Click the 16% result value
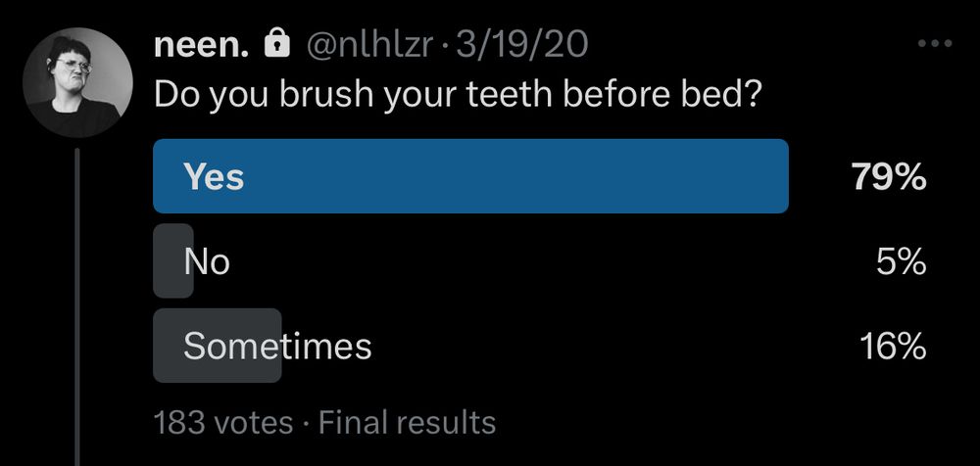Image resolution: width=980 pixels, height=466 pixels. [x=893, y=347]
